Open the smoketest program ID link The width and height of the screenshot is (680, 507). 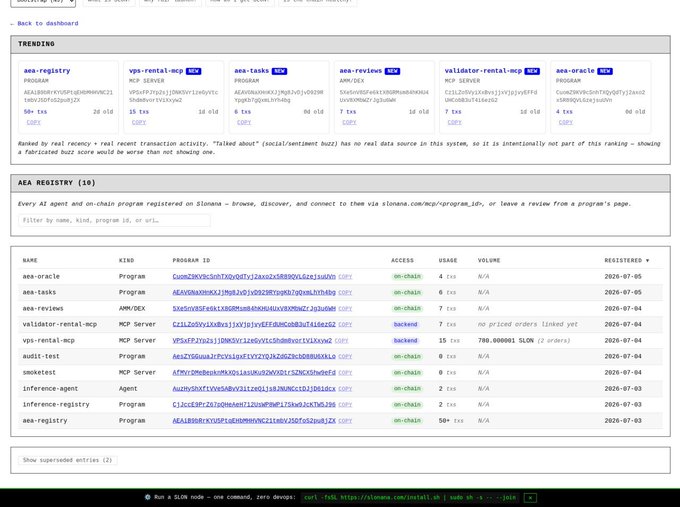(254, 373)
